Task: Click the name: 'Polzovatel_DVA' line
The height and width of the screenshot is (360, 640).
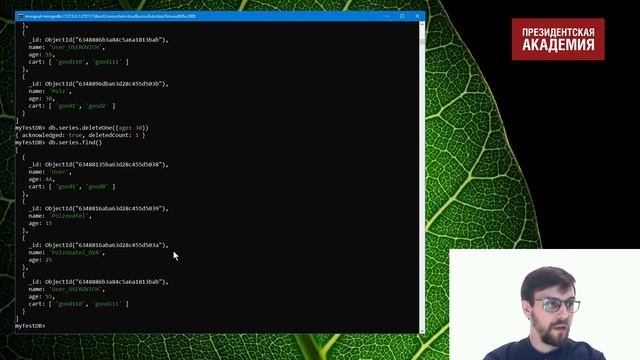Action: tap(67, 253)
